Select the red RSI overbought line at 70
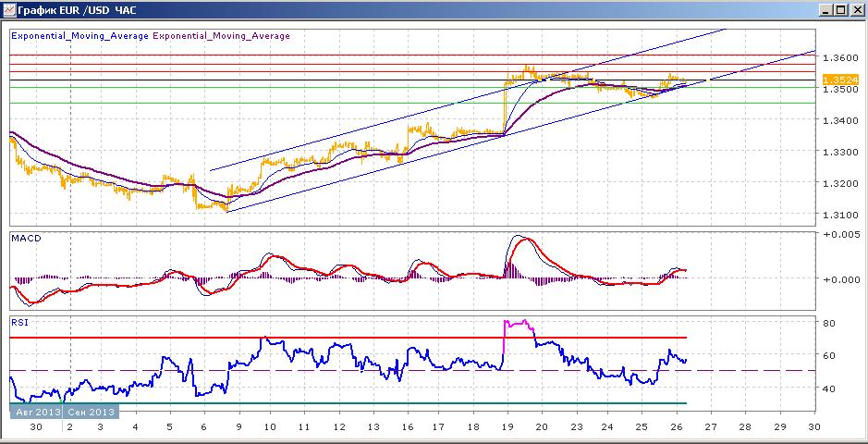The width and height of the screenshot is (868, 444). 348,337
